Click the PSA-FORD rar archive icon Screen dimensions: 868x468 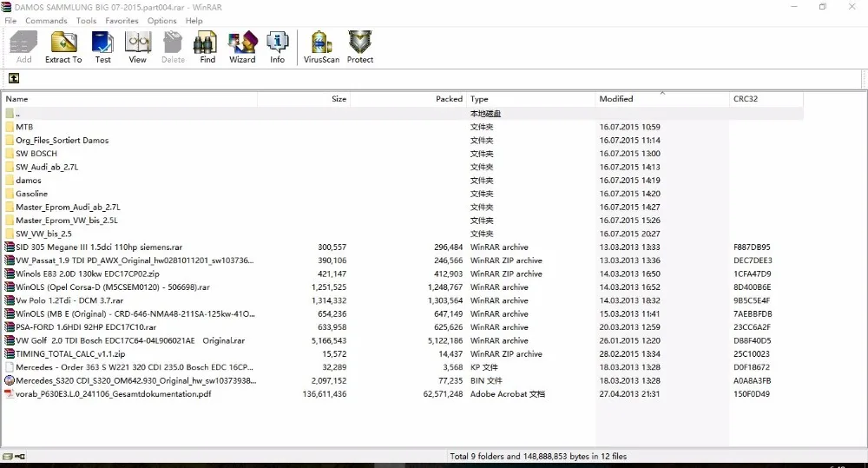click(10, 327)
